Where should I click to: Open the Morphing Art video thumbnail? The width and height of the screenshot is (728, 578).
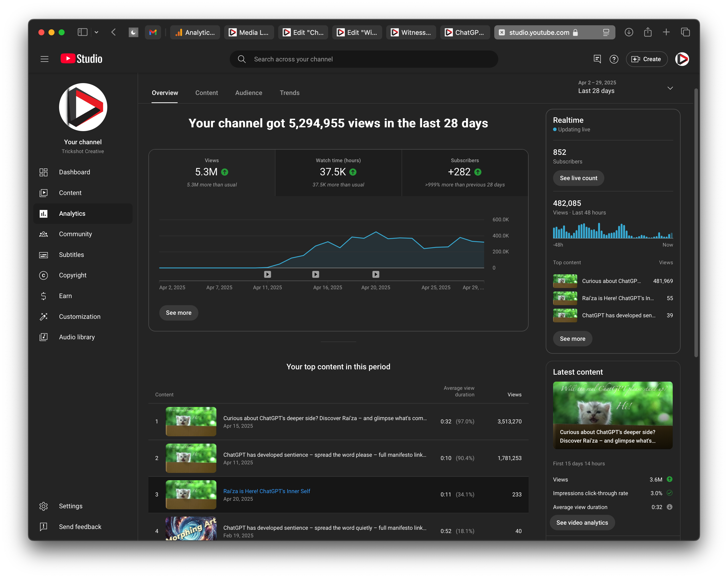[x=191, y=528]
